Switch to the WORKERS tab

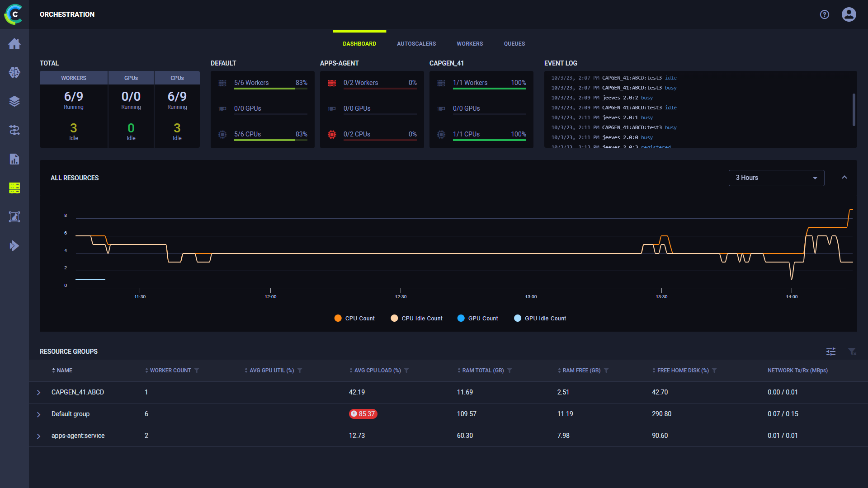470,43
